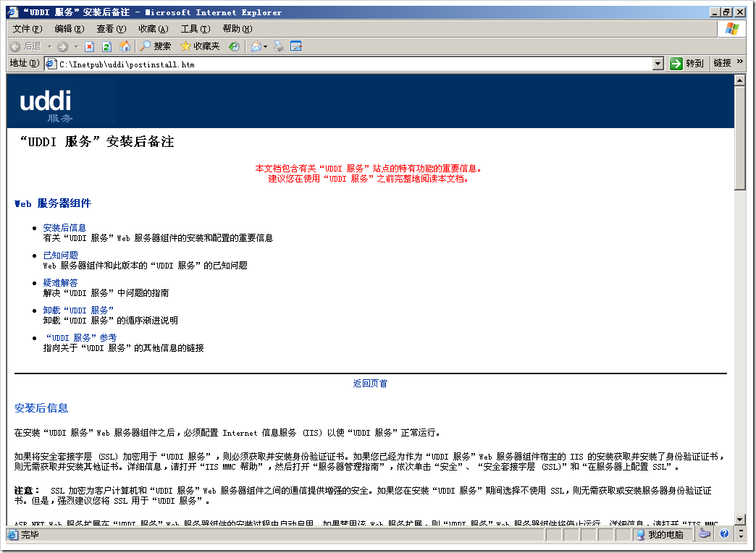Click text 指向关于“UDDI 服务”的其他信息的链接
This screenshot has width=756, height=553.
tap(123, 347)
